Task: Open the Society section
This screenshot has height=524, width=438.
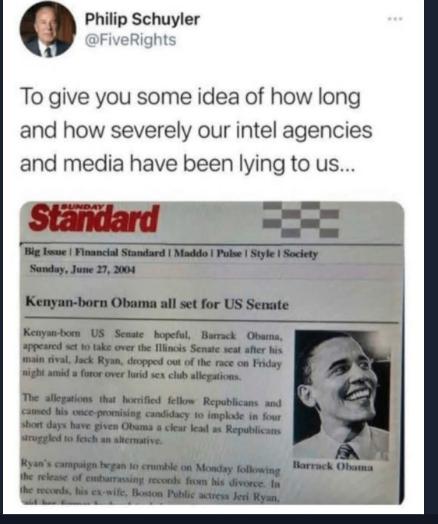Action: click(x=301, y=255)
